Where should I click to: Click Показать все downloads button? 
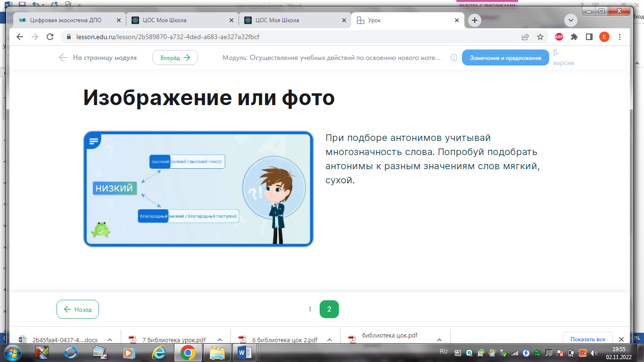point(587,339)
